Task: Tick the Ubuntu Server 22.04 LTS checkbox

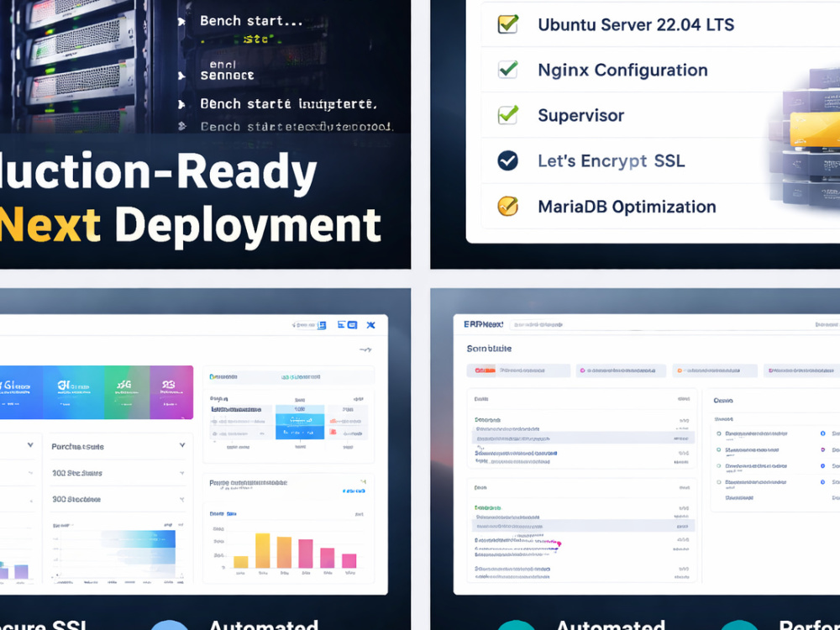Action: [x=507, y=24]
